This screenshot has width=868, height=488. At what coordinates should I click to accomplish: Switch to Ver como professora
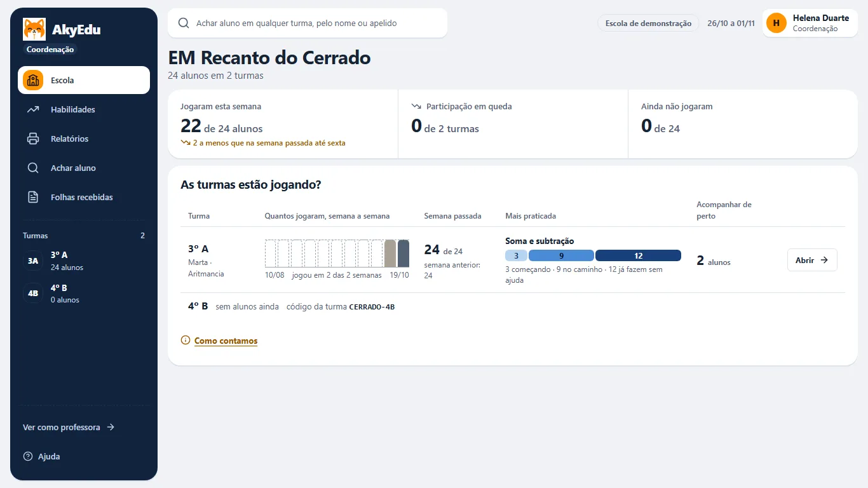(x=69, y=427)
